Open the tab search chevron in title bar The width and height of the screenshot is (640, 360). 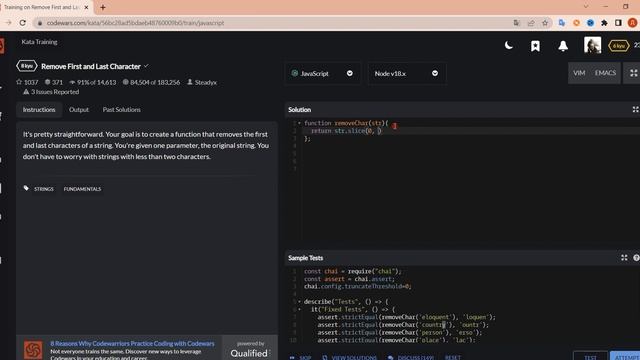tap(586, 7)
